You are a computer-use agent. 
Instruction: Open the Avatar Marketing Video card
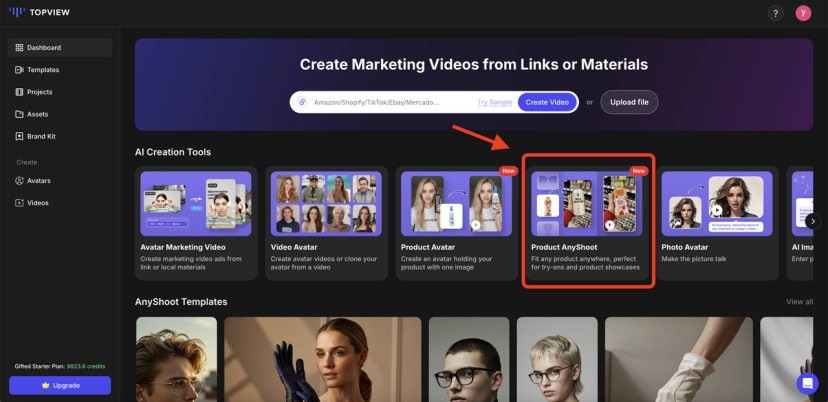(196, 223)
